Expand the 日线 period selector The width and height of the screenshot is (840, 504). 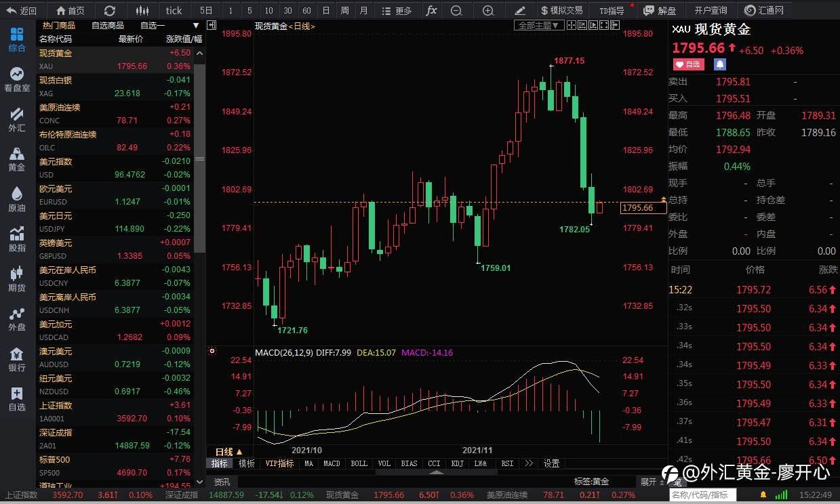coord(228,452)
